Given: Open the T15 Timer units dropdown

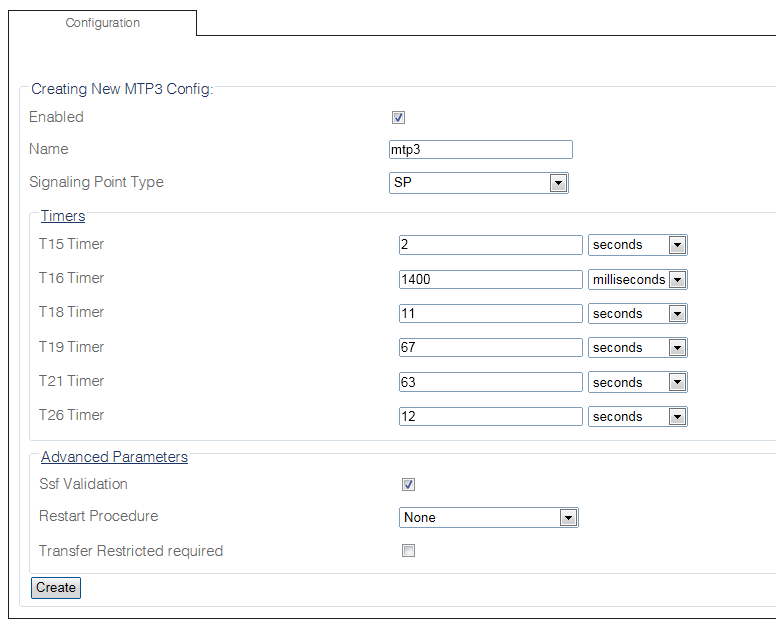Looking at the screenshot, I should coord(637,245).
